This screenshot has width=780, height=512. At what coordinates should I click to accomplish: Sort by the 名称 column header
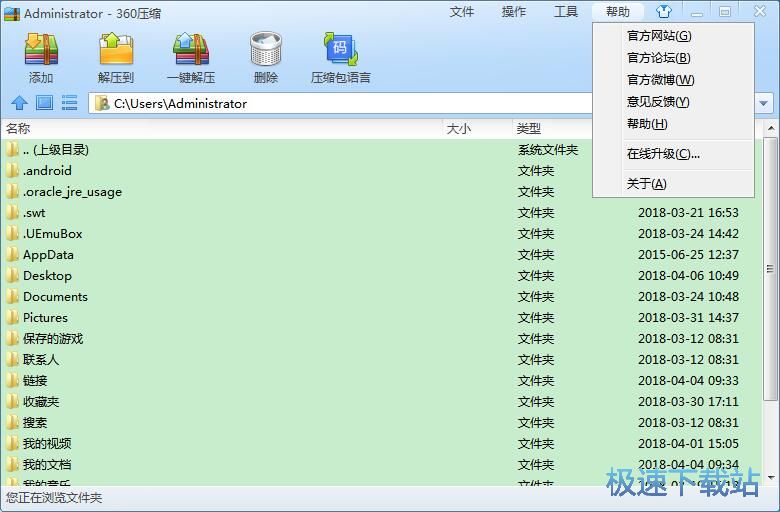pyautogui.click(x=222, y=128)
